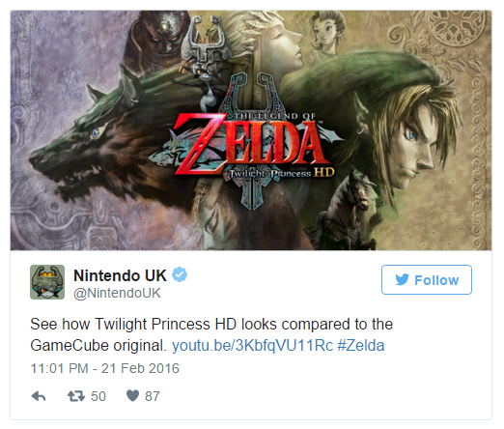Retweet using the retweet arrows icon
The image size is (504, 429).
[x=76, y=396]
